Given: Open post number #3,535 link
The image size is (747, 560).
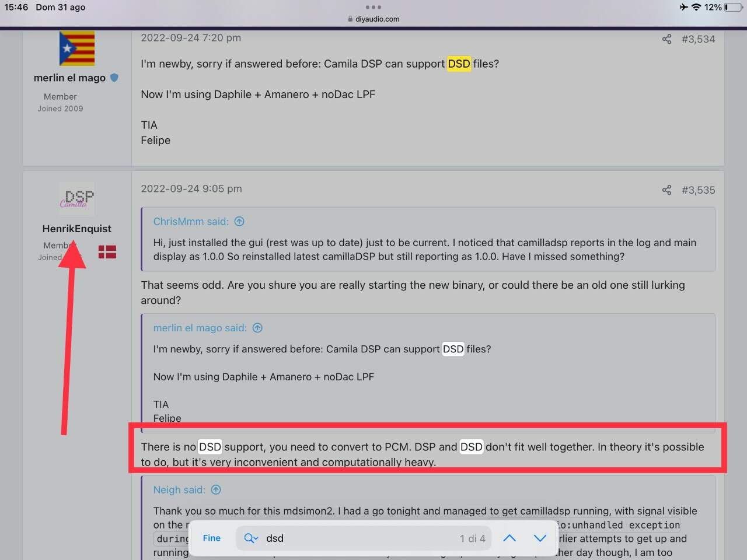Looking at the screenshot, I should pos(698,190).
